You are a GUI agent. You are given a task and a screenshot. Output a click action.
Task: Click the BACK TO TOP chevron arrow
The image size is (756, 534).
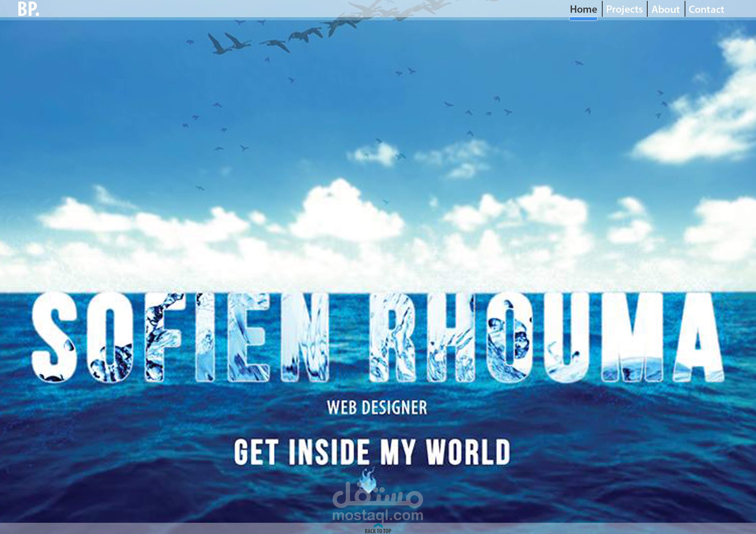tap(378, 525)
